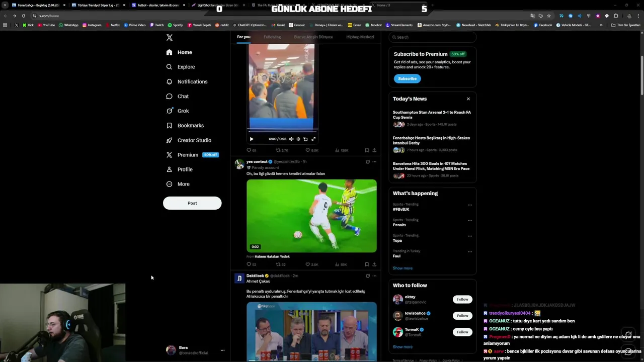The width and height of the screenshot is (644, 362).
Task: Open the Explore page
Action: pos(181,67)
